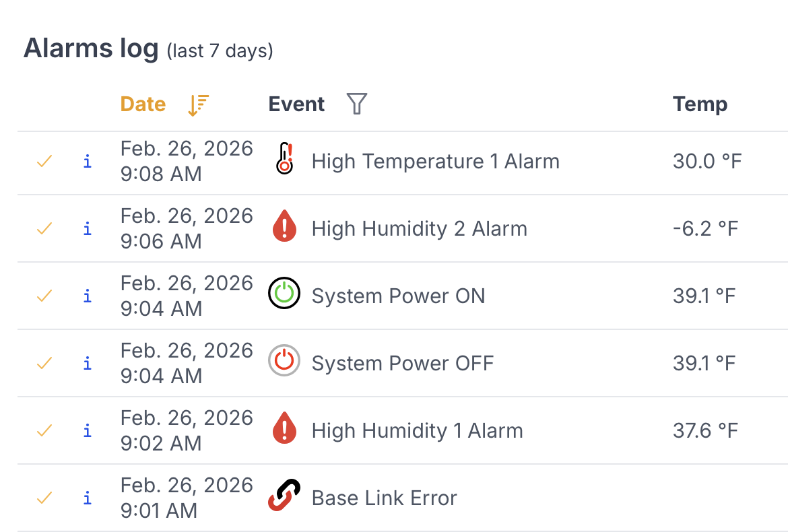Click the humidity alarm icon on High Humidity 1 Alarm row
788x532 pixels.
(284, 429)
